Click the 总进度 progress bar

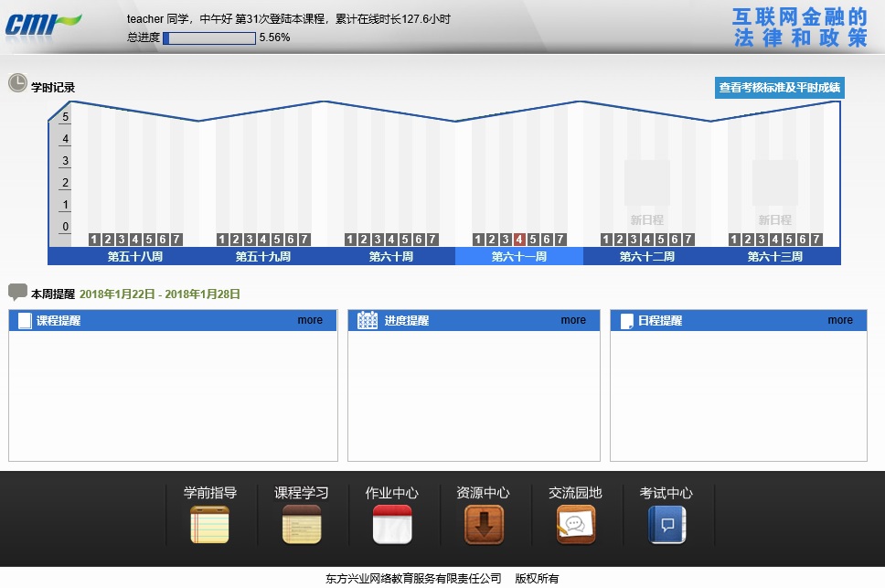click(208, 38)
